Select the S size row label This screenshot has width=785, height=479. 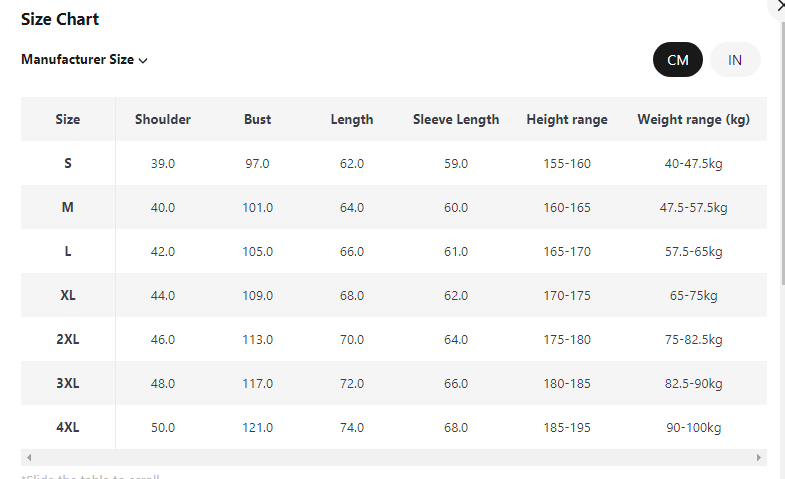pos(68,163)
